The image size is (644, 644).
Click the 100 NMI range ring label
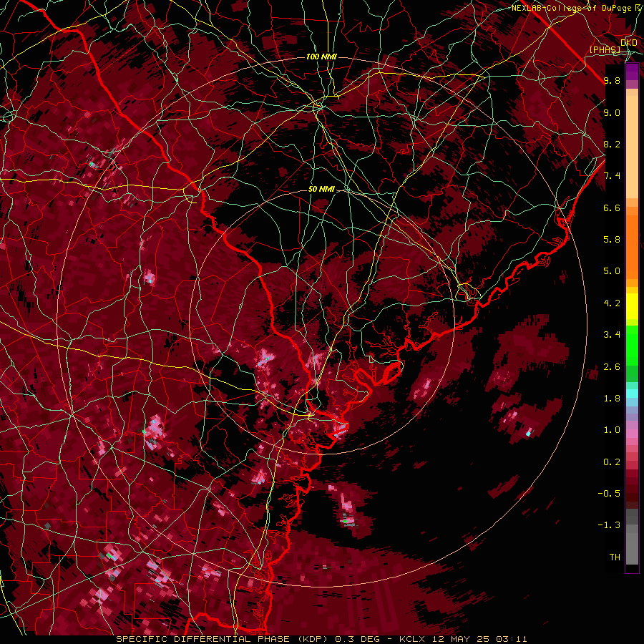pyautogui.click(x=321, y=57)
